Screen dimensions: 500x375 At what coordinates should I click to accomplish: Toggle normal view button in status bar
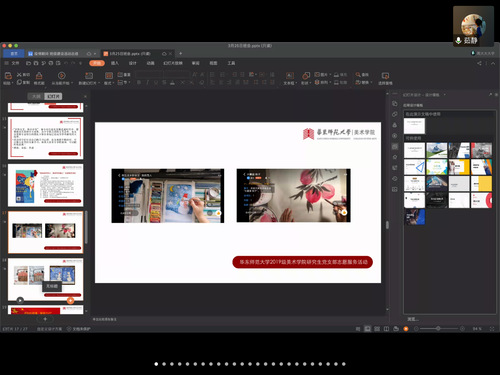367,329
